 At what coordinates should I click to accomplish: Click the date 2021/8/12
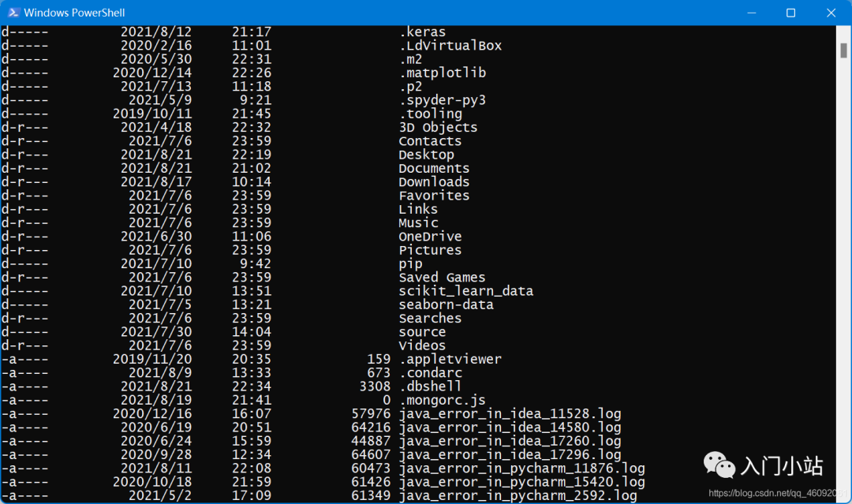pyautogui.click(x=156, y=32)
